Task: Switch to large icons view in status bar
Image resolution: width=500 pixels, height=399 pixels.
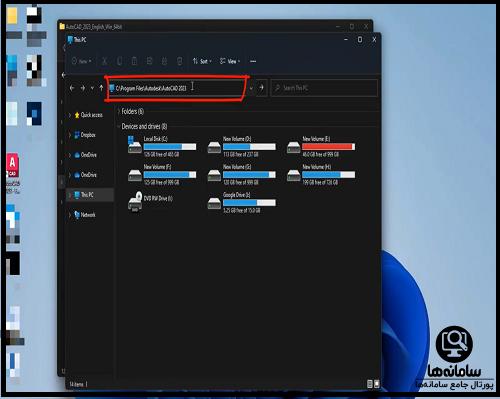Action: click(377, 384)
